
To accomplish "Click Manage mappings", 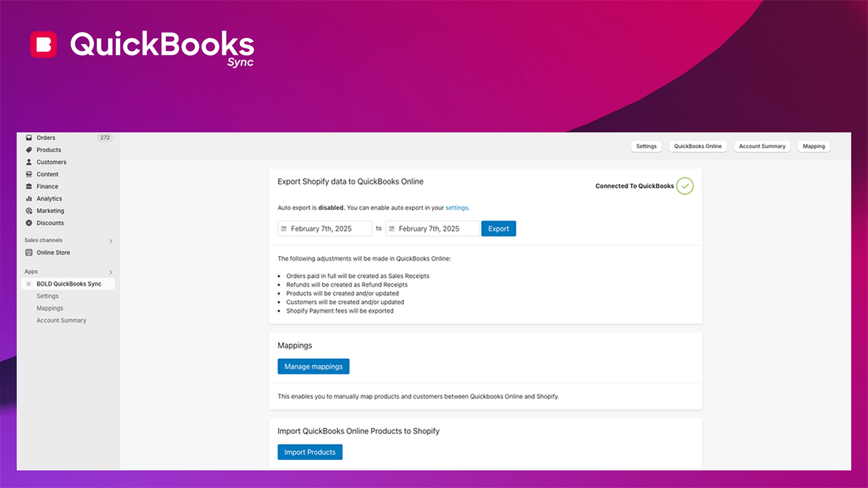I will pos(313,366).
